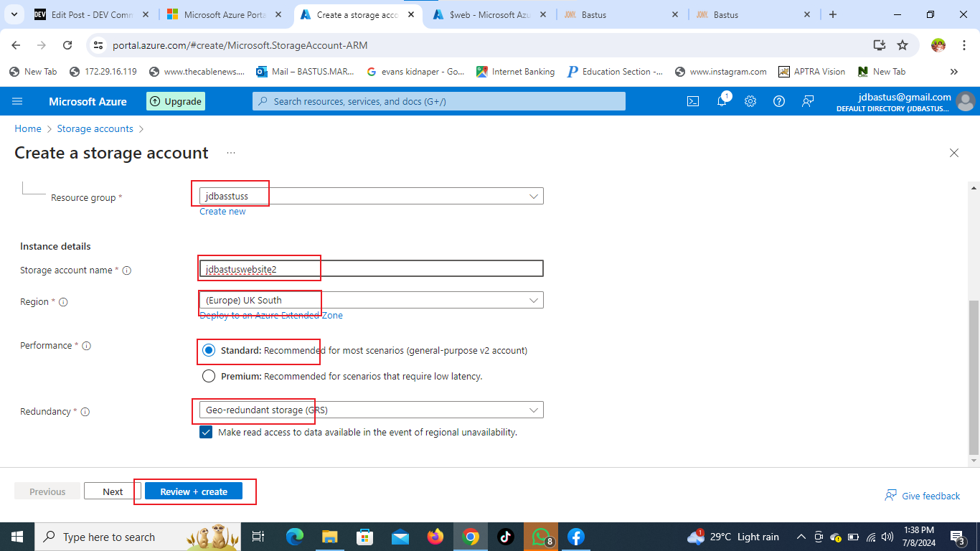The height and width of the screenshot is (551, 980).
Task: Click Deploy to an Azure Extended Zone link
Action: [271, 316]
